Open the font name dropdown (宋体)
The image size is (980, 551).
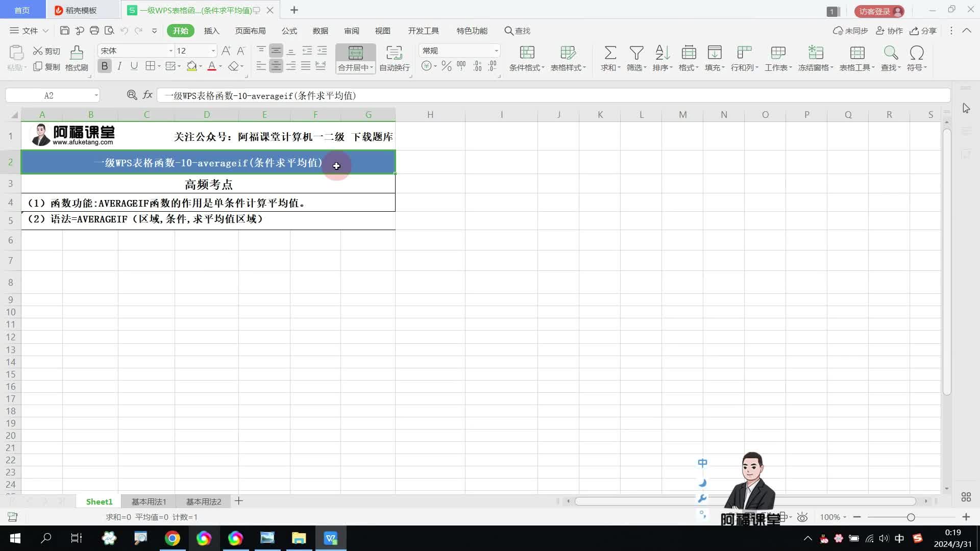(171, 51)
